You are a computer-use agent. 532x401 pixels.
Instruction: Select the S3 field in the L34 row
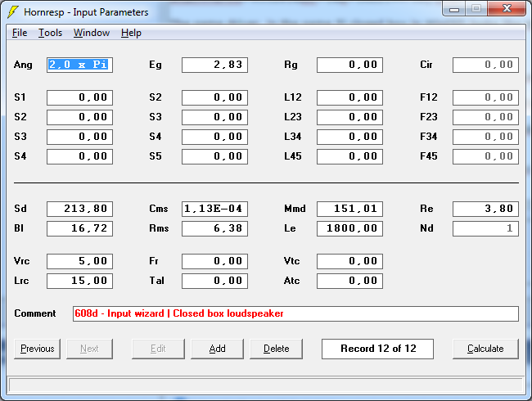(x=79, y=137)
